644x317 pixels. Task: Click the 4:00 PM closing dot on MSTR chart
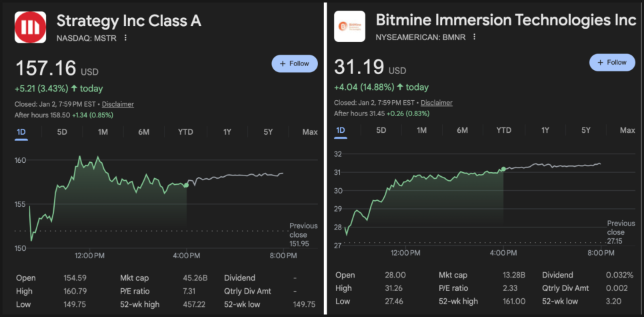(x=186, y=185)
